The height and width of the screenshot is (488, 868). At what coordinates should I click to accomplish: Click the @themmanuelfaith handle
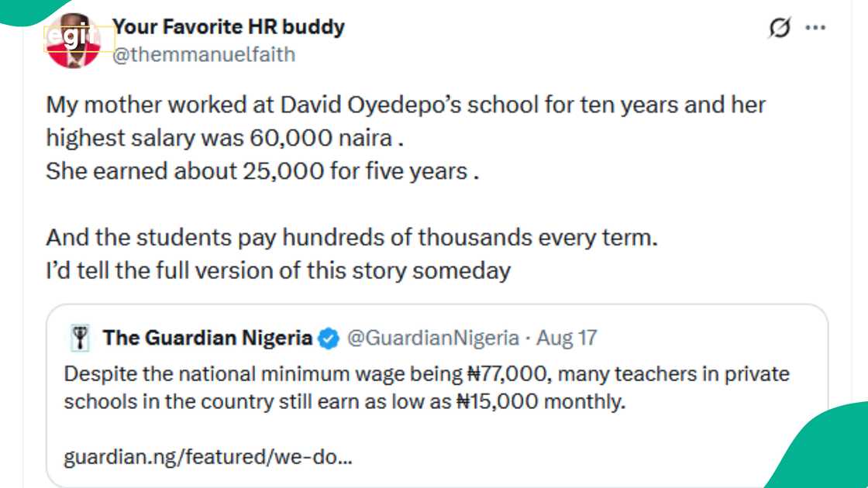pyautogui.click(x=204, y=55)
